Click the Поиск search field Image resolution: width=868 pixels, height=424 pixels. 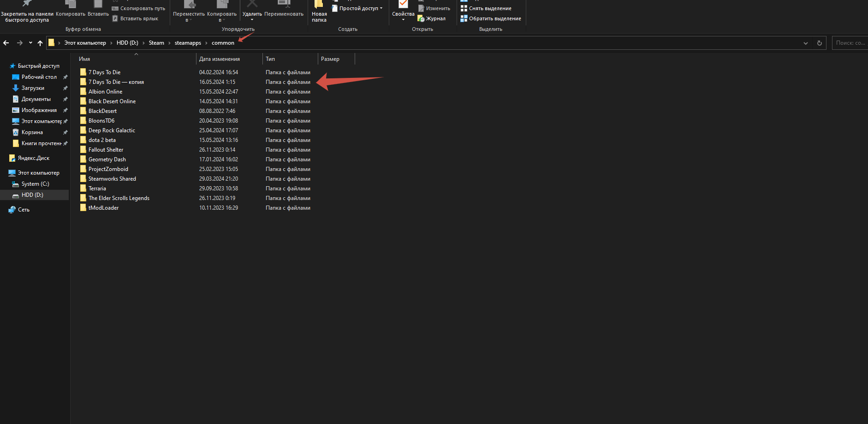[850, 43]
